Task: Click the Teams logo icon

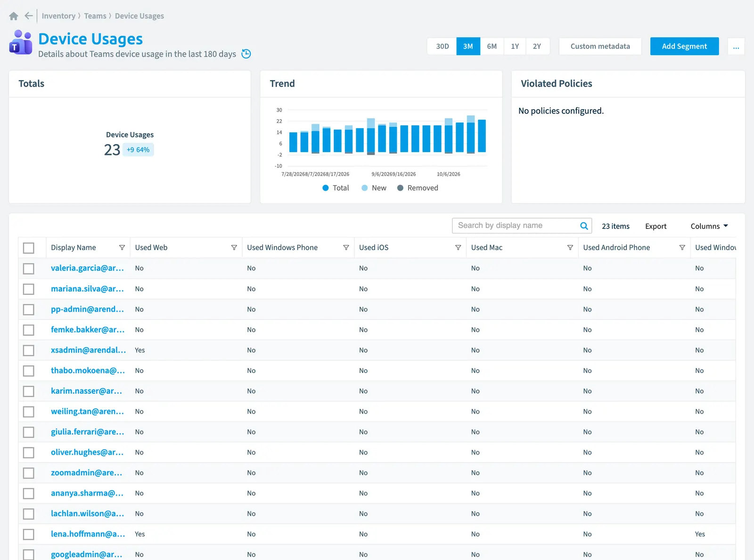Action: (21, 42)
